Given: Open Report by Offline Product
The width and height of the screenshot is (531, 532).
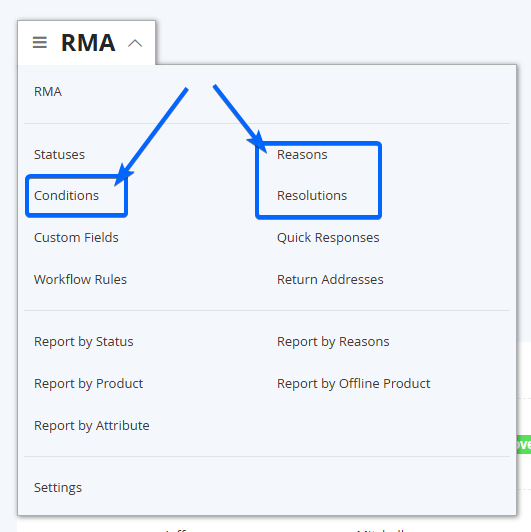Looking at the screenshot, I should [x=354, y=384].
